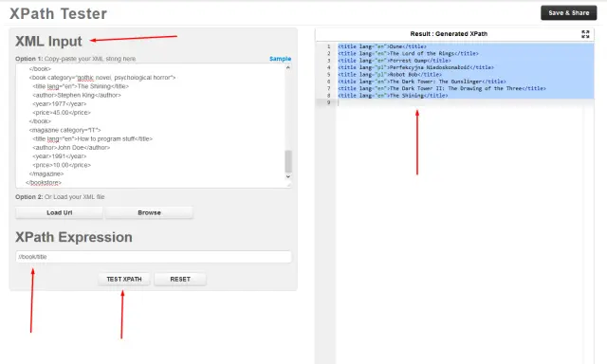Click the Save & Share button
607x364 pixels.
point(568,12)
